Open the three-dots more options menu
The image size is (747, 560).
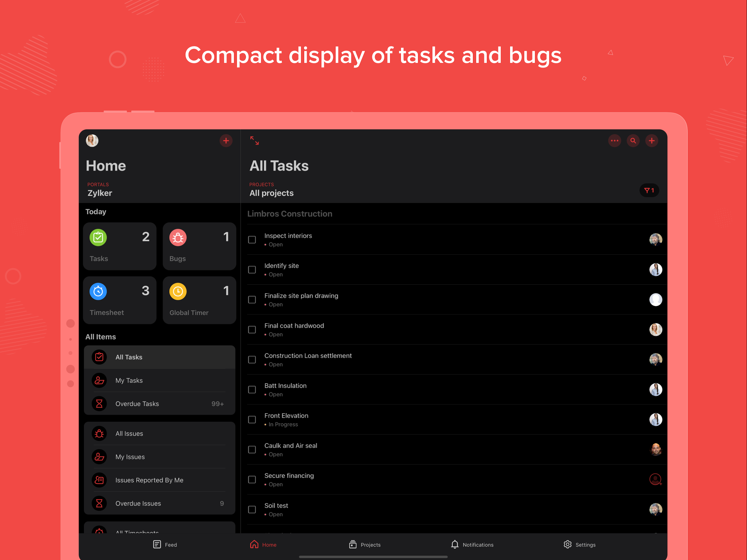coord(615,141)
